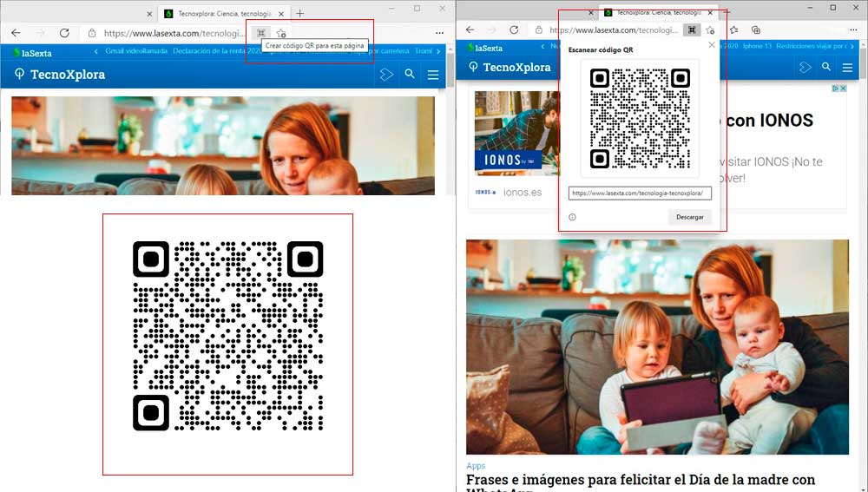
Task: Move news ticker left in right window
Action: tap(542, 47)
